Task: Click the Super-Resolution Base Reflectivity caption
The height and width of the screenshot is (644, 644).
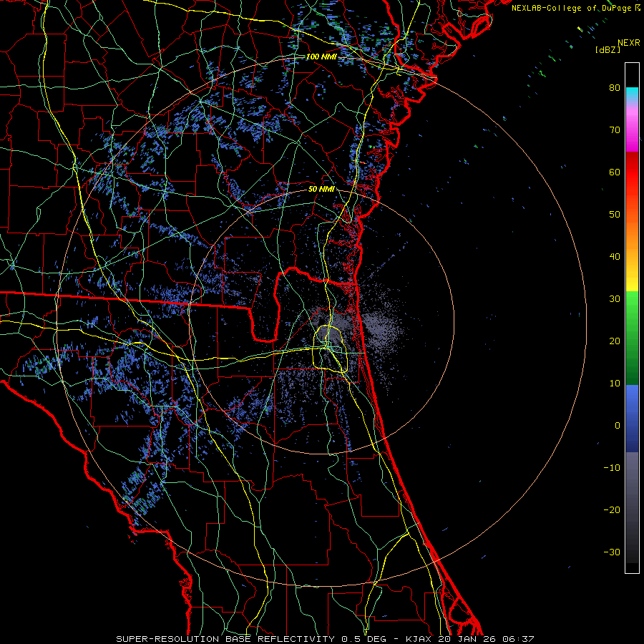Action: coord(325,639)
